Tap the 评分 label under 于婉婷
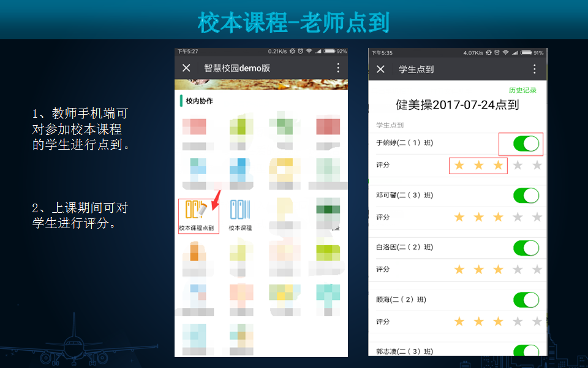The image size is (588, 368). (x=383, y=165)
